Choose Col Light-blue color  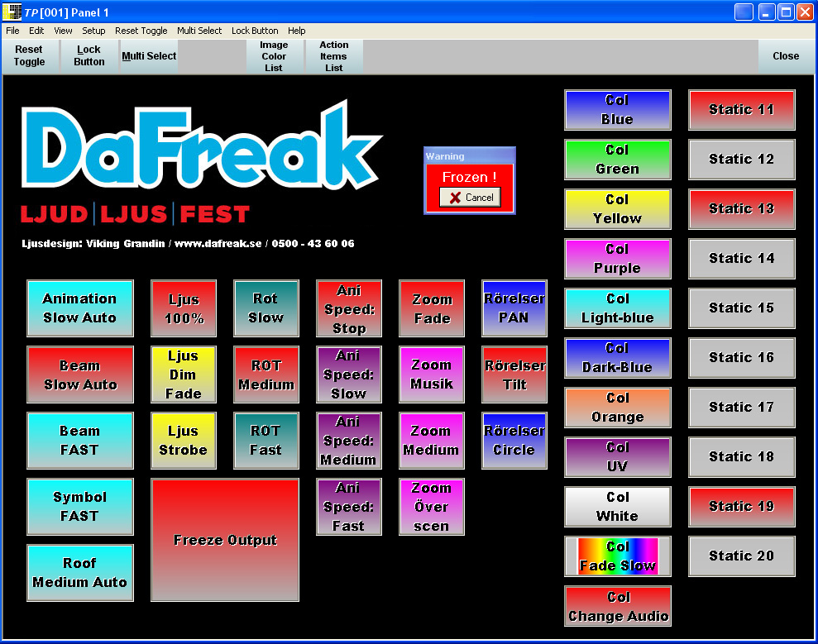tap(618, 308)
